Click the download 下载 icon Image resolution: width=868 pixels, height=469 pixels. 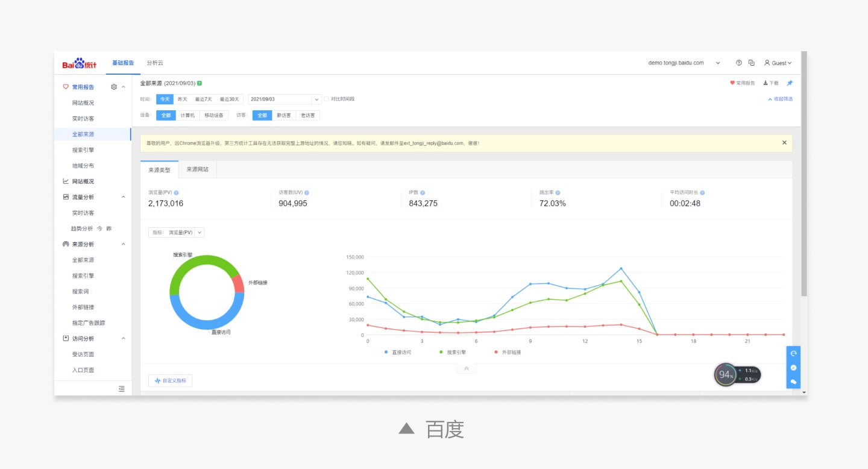(x=771, y=83)
